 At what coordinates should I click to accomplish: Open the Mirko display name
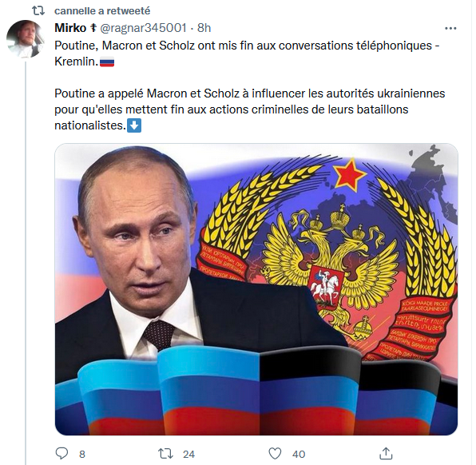click(x=70, y=28)
